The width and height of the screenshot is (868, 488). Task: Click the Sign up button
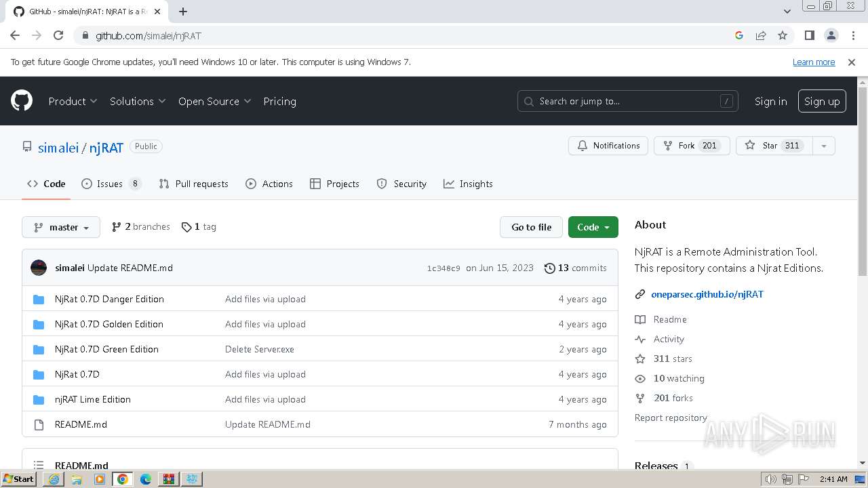(x=822, y=101)
